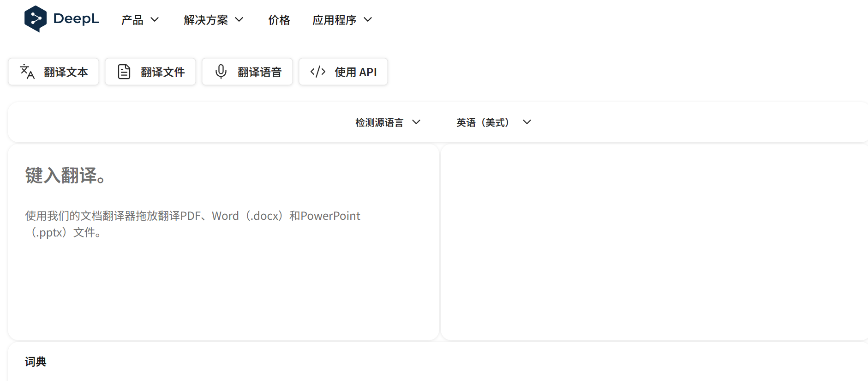Open the 使用 API tab
This screenshot has width=868, height=381.
point(343,72)
